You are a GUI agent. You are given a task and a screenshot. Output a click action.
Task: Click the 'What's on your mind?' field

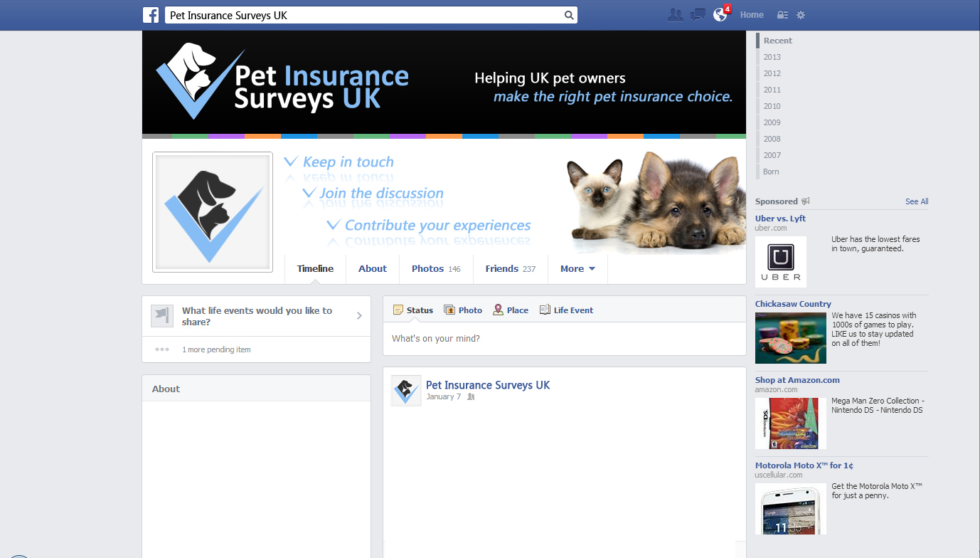pyautogui.click(x=565, y=339)
